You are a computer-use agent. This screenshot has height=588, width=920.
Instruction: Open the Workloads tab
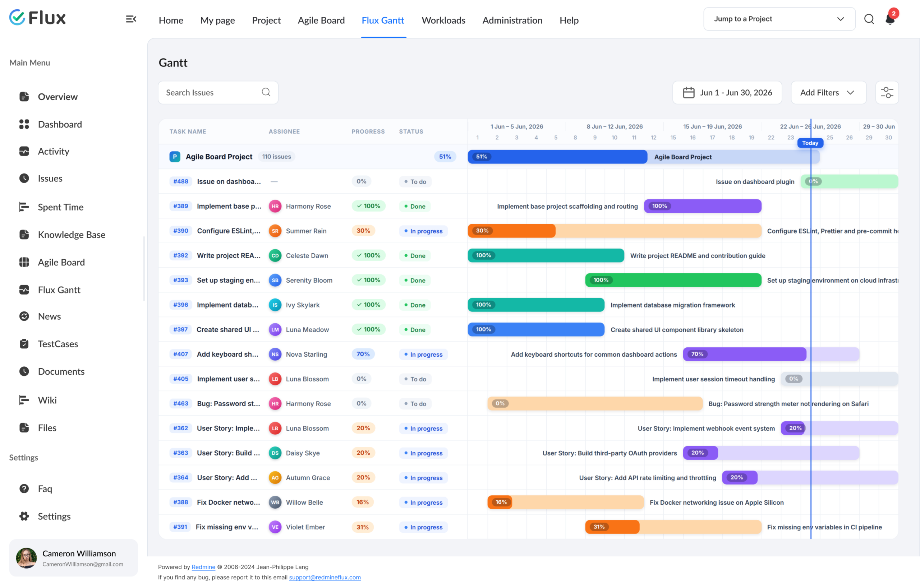(x=443, y=20)
